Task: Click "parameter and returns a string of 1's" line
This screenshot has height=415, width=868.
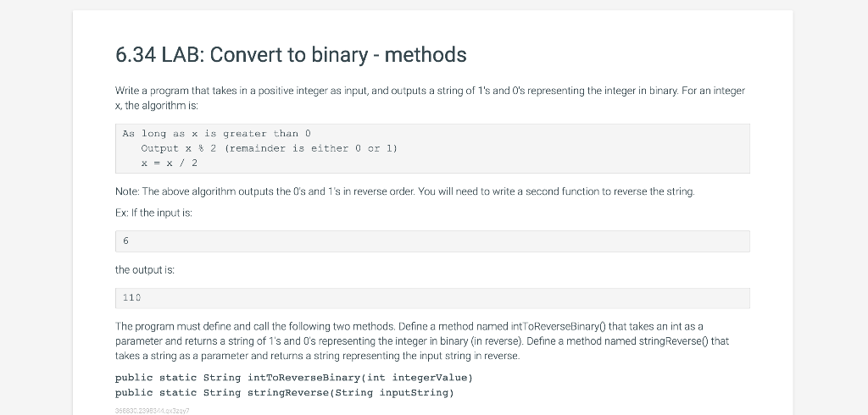Action: 422,341
